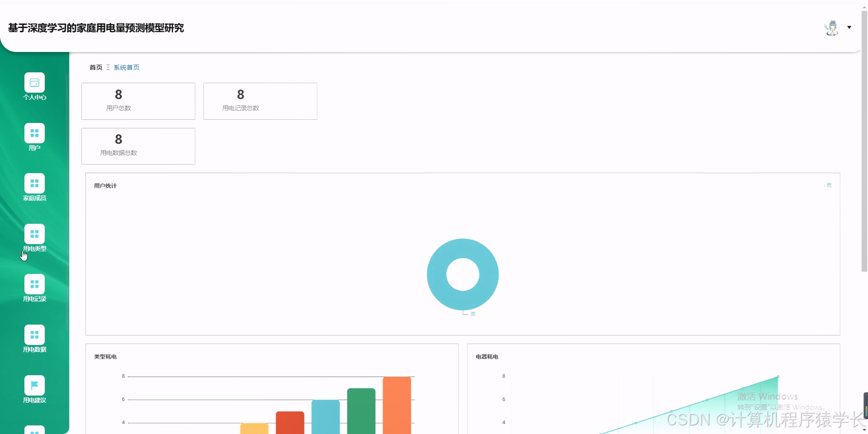Click the yellow bar in 类型耗电 chart
This screenshot has width=868, height=434.
coord(255,429)
